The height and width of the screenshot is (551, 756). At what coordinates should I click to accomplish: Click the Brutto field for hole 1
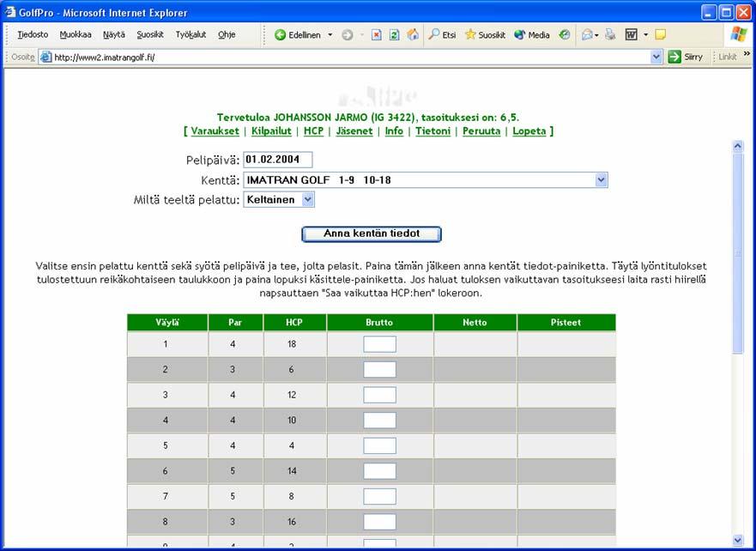point(379,344)
